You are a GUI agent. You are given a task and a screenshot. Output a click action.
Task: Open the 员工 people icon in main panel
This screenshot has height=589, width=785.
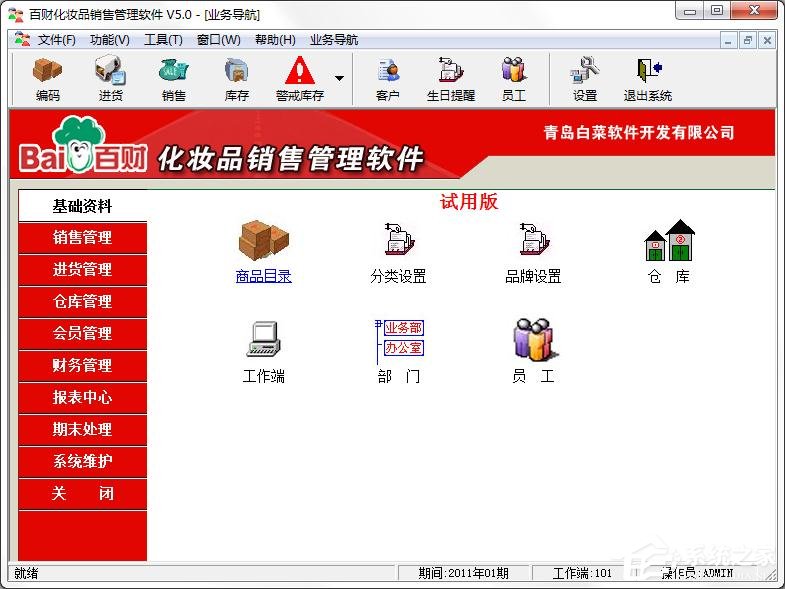[x=534, y=340]
